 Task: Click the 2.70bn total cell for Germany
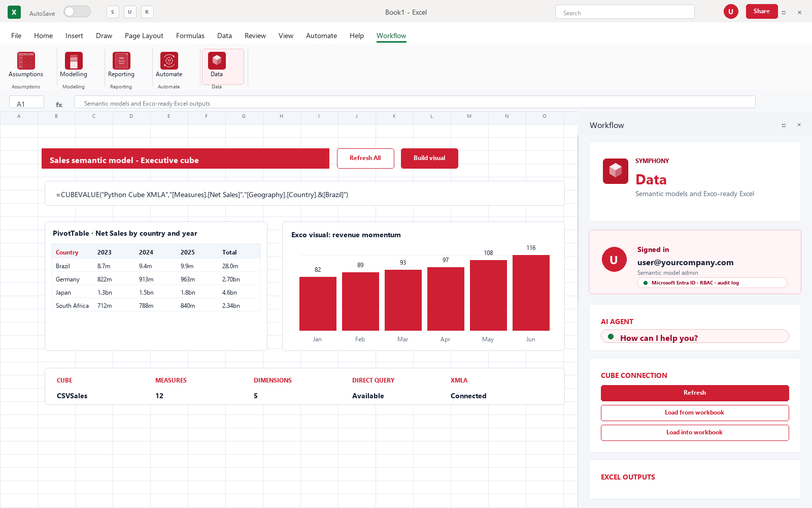pyautogui.click(x=231, y=279)
